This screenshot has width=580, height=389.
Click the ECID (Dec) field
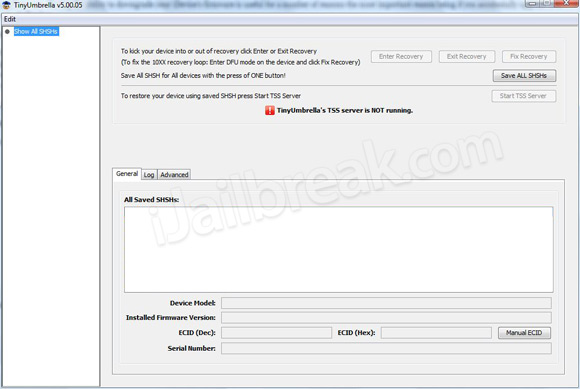click(276, 333)
